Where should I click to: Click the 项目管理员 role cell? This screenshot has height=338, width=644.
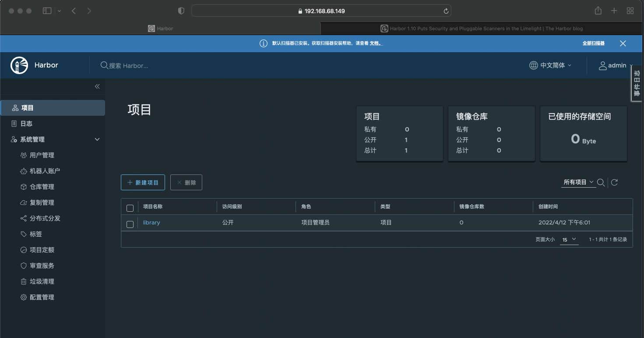(x=315, y=223)
